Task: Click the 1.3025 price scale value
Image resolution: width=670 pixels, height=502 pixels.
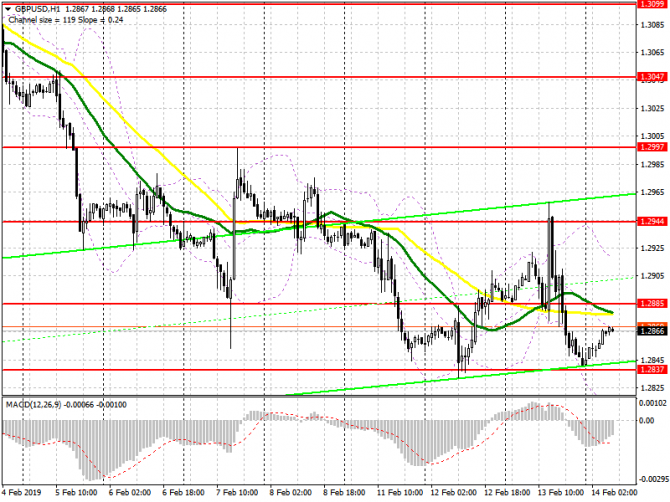Action: [x=653, y=109]
